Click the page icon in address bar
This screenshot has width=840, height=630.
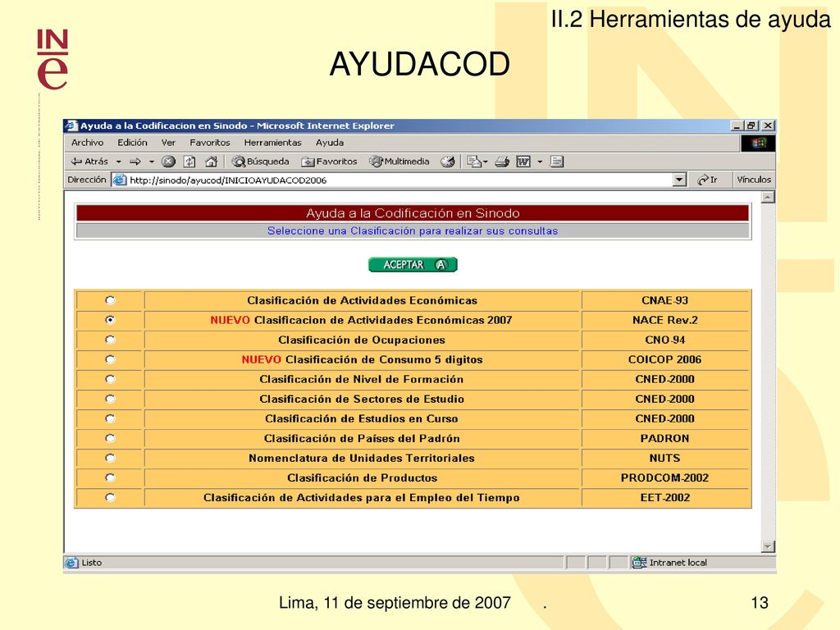[x=120, y=180]
